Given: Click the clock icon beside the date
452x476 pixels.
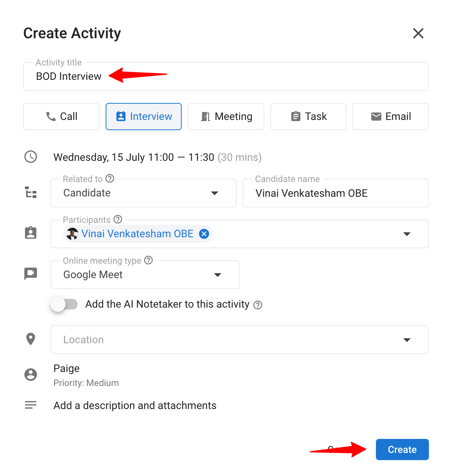Looking at the screenshot, I should click(x=31, y=157).
